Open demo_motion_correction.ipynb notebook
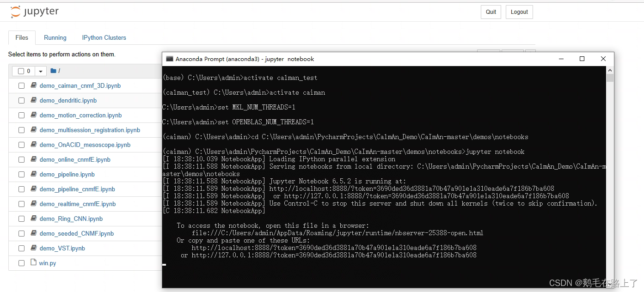Screen dimensions: 644x292 click(80, 116)
